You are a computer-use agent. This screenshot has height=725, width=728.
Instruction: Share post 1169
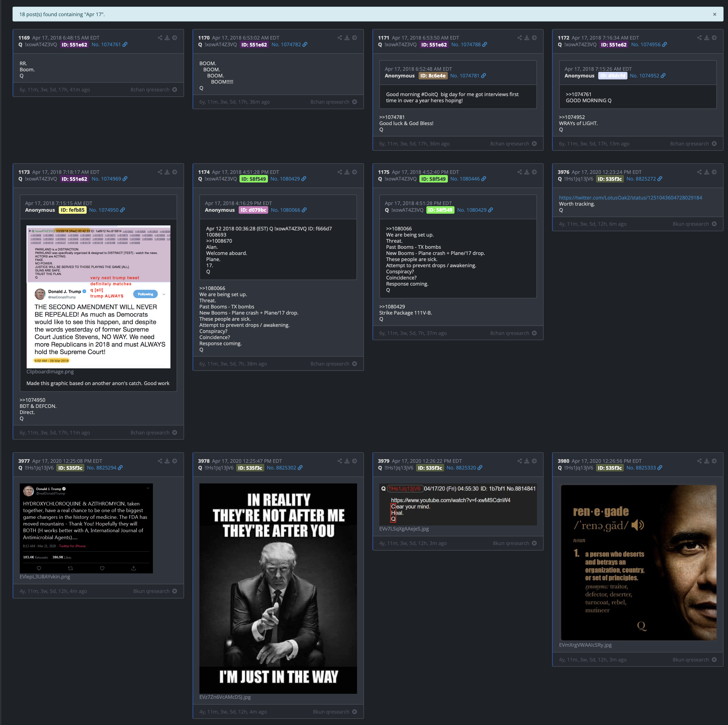pos(160,38)
